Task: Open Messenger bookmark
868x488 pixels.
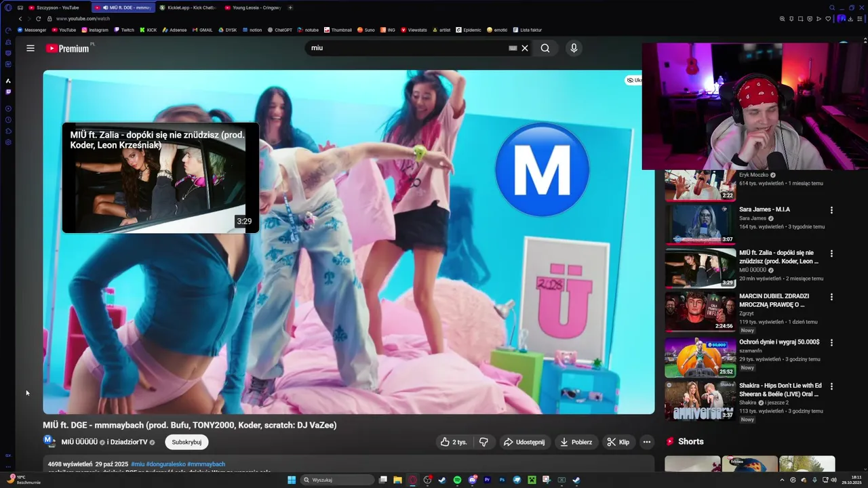Action: point(32,30)
